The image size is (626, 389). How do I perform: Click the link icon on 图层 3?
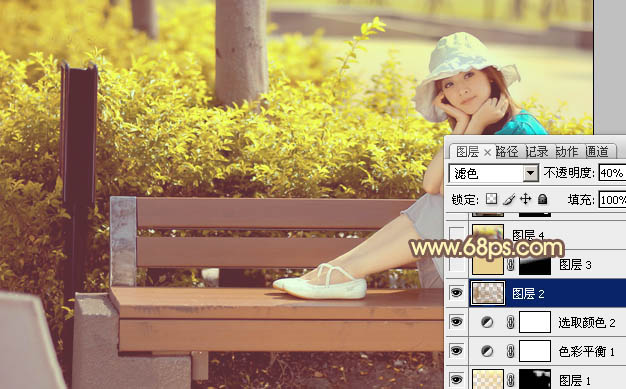[x=511, y=264]
